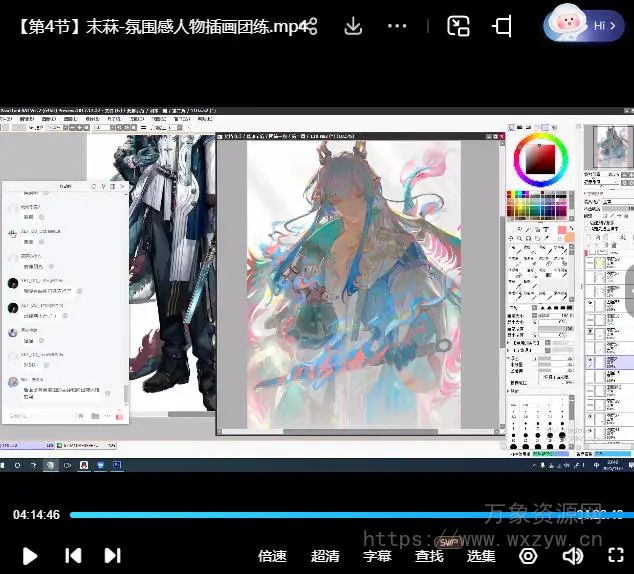Click the 查找 search button
The height and width of the screenshot is (574, 634).
tap(429, 556)
